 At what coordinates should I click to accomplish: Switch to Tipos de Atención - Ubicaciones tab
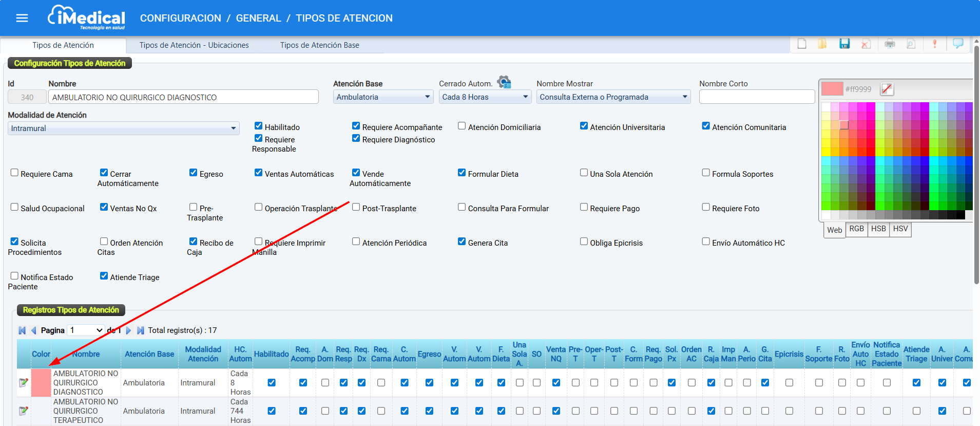[194, 45]
